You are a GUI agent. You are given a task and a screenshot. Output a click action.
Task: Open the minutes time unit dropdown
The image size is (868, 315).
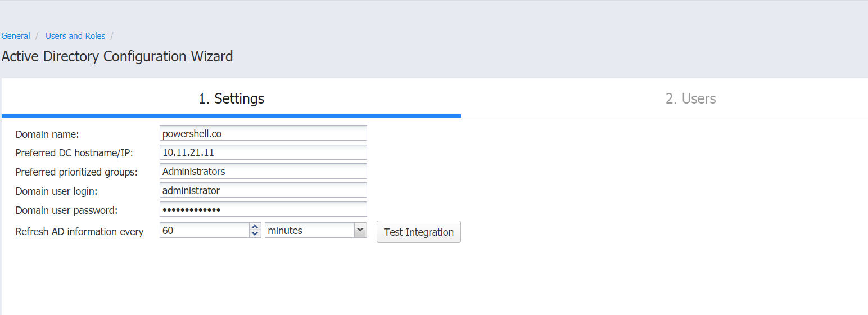[x=316, y=230]
